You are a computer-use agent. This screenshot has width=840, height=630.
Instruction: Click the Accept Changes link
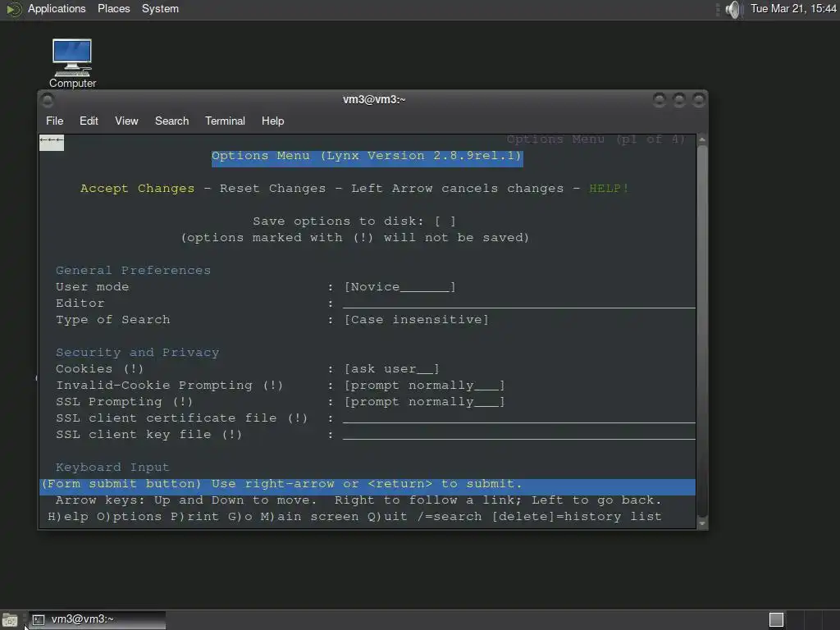coord(137,189)
